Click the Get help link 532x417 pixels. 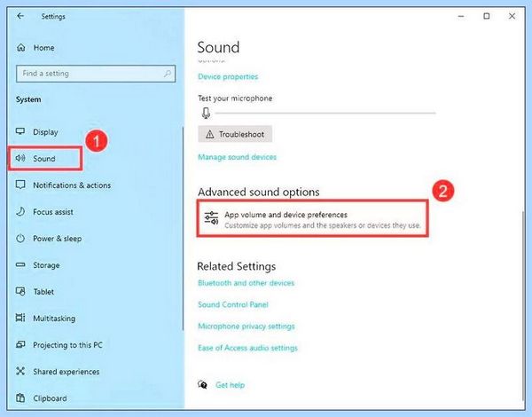(230, 385)
